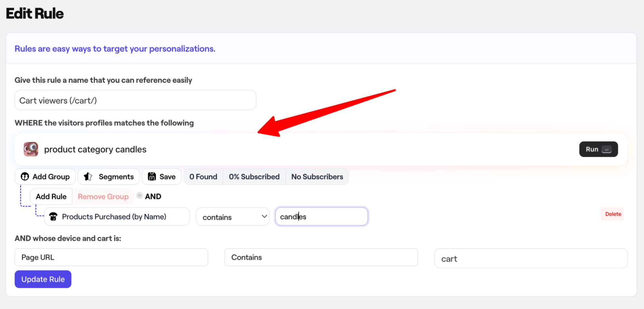Click Add Rule button
The width and height of the screenshot is (644, 309).
[x=51, y=196]
